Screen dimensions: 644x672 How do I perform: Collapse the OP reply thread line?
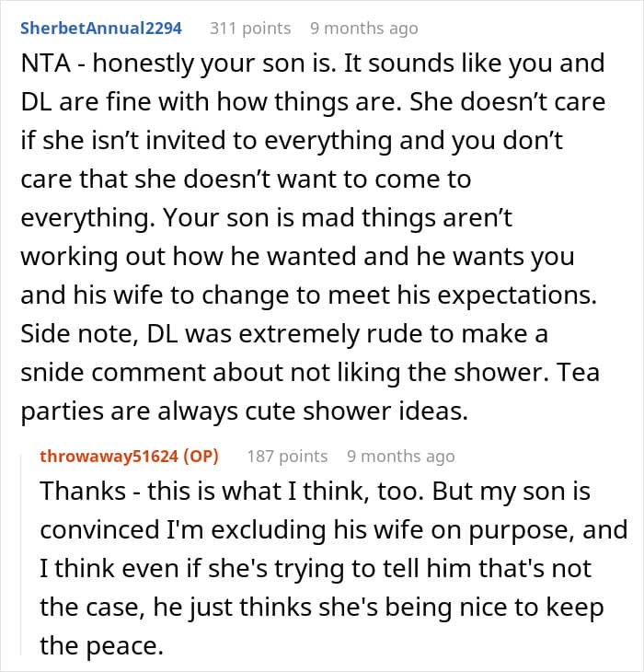21,555
